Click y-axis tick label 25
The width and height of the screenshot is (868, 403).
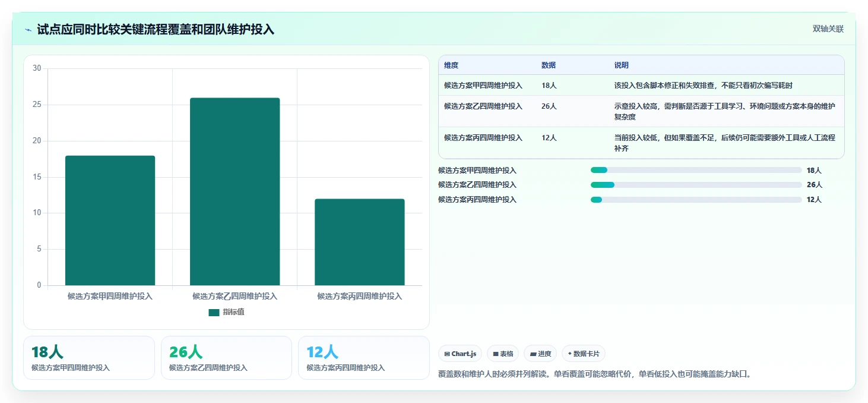tap(37, 105)
